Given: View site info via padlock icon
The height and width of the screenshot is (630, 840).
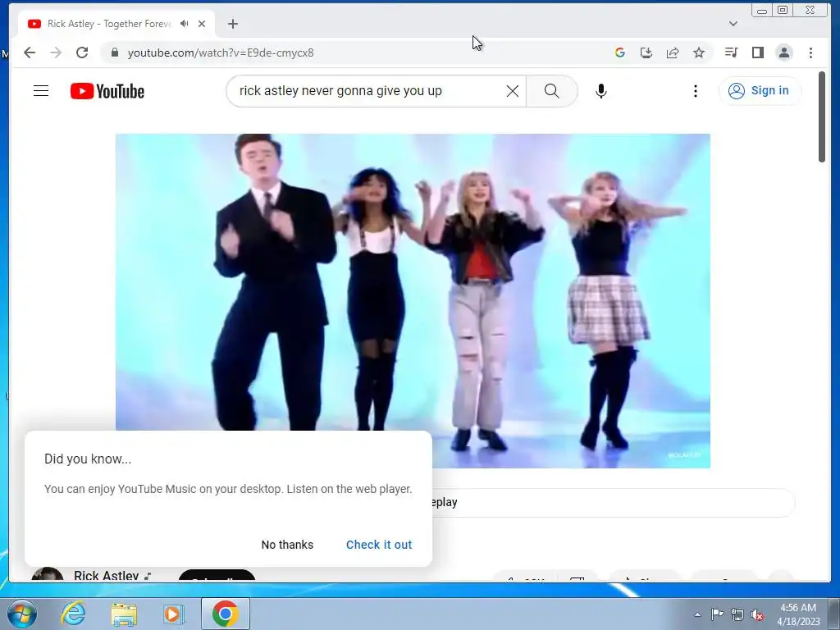Looking at the screenshot, I should pyautogui.click(x=114, y=52).
